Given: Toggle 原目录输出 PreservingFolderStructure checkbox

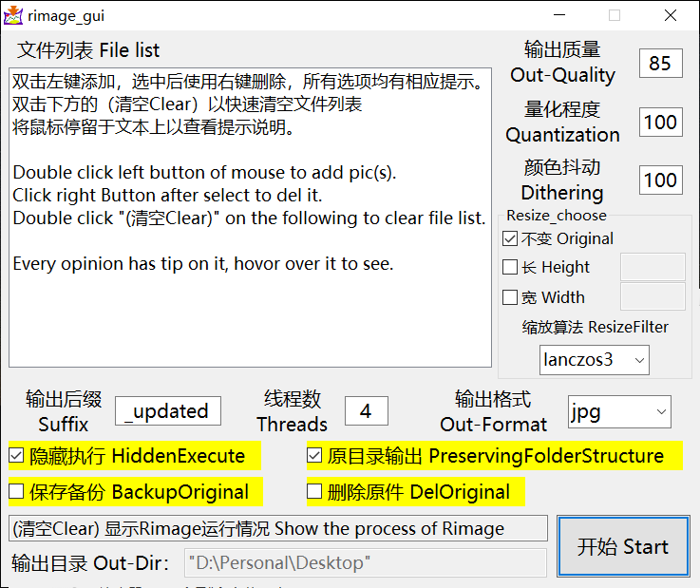Looking at the screenshot, I should tap(315, 456).
